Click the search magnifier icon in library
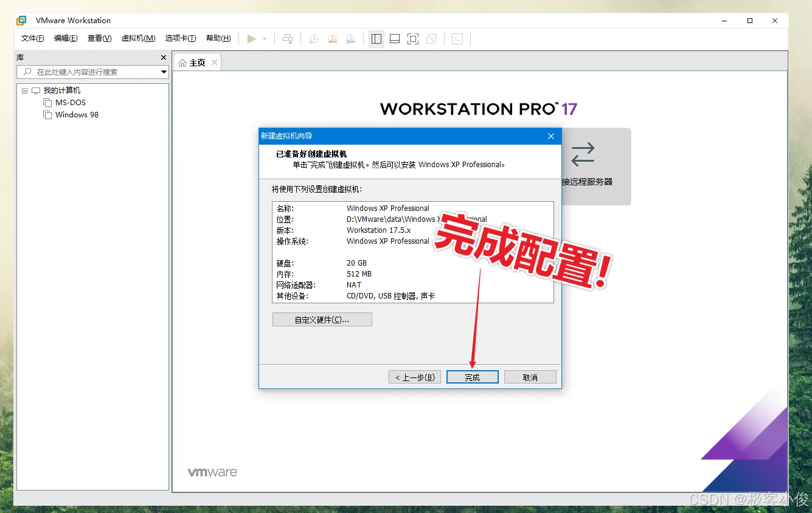 [x=27, y=72]
